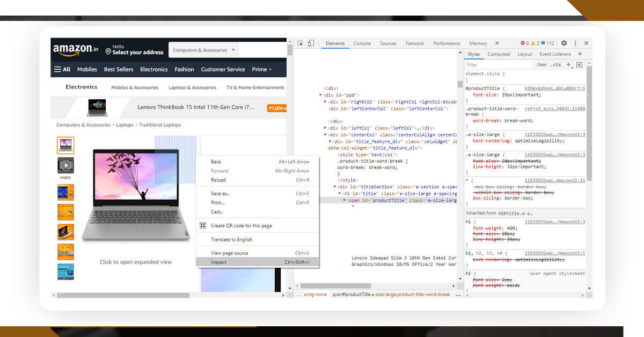Click the QR code icon in context menu

[x=203, y=226]
